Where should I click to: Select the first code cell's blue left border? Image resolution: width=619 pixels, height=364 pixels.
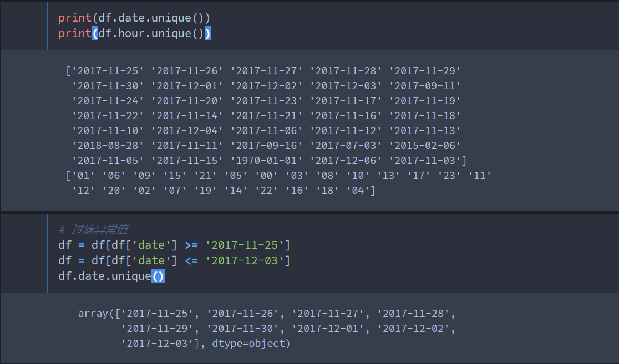47,26
